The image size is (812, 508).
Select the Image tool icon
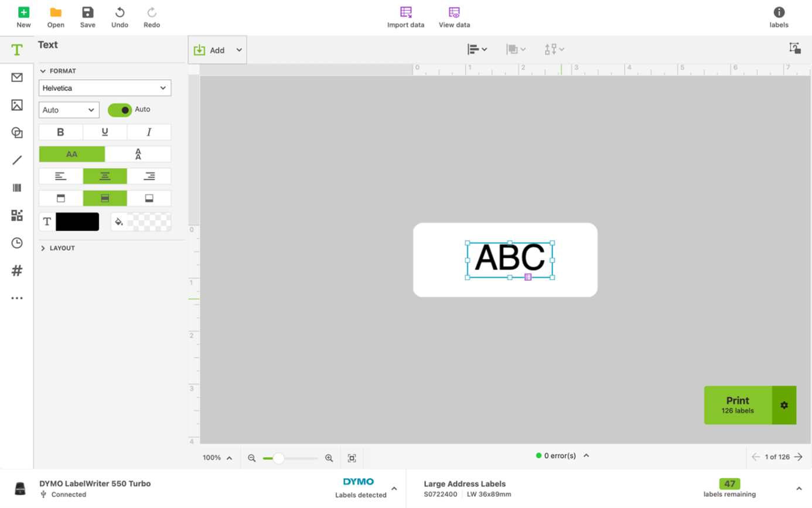tap(17, 105)
